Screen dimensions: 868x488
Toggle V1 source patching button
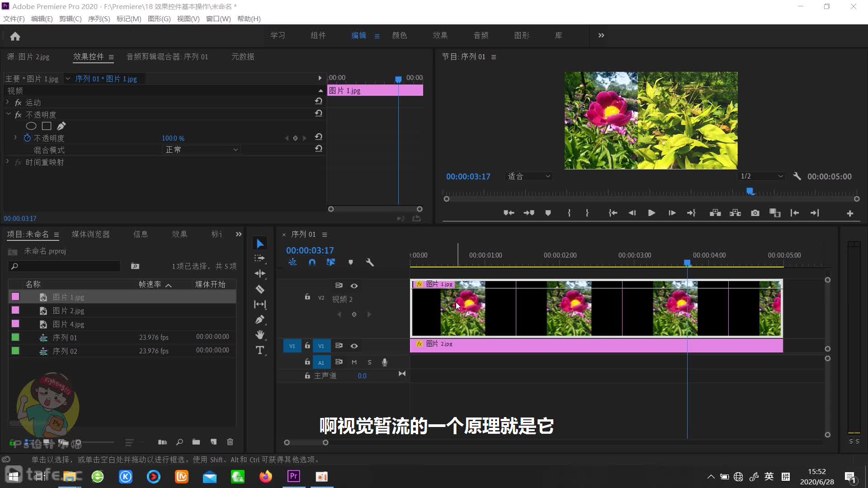coord(292,346)
